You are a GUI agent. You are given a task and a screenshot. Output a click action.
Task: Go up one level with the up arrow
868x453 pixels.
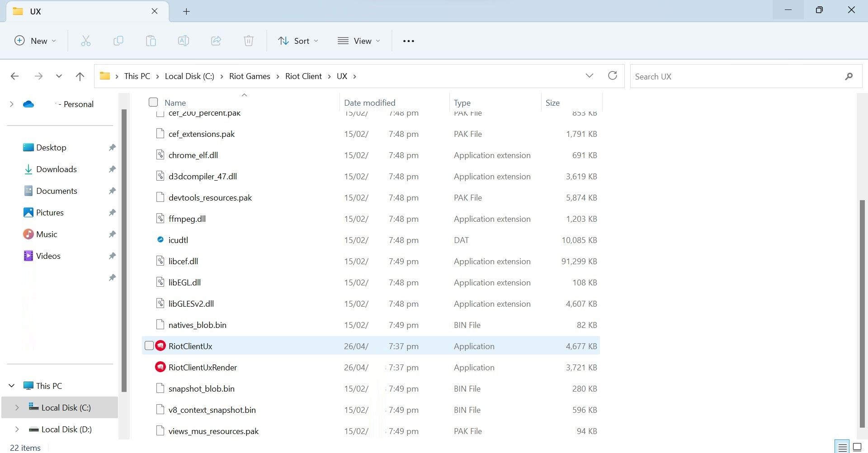point(80,76)
